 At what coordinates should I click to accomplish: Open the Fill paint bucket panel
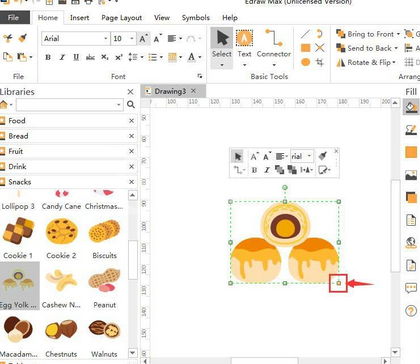pyautogui.click(x=411, y=107)
